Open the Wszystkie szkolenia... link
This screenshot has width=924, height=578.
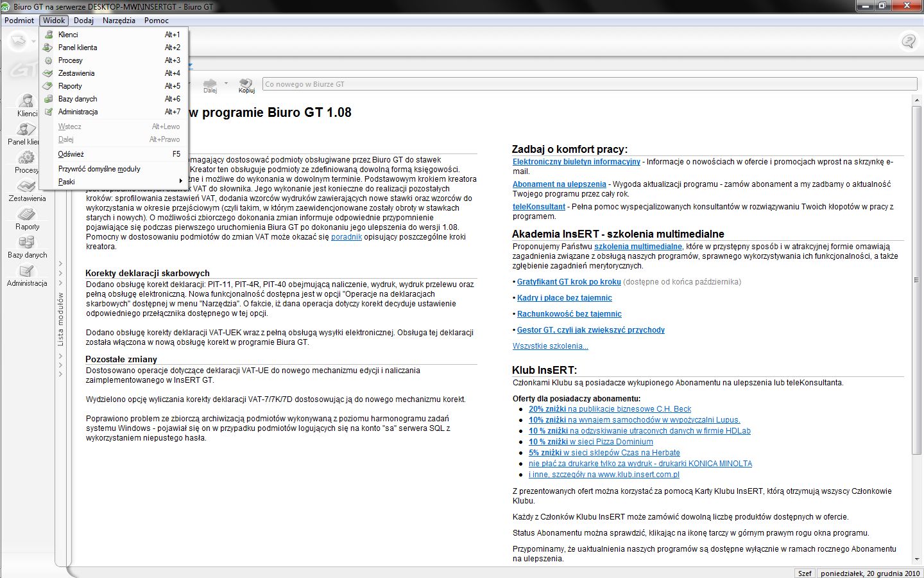click(550, 346)
